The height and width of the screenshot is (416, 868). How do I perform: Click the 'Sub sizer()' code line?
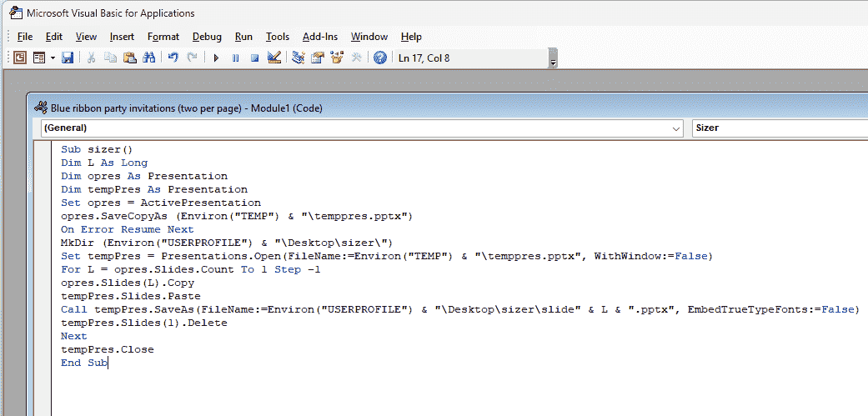pyautogui.click(x=97, y=149)
